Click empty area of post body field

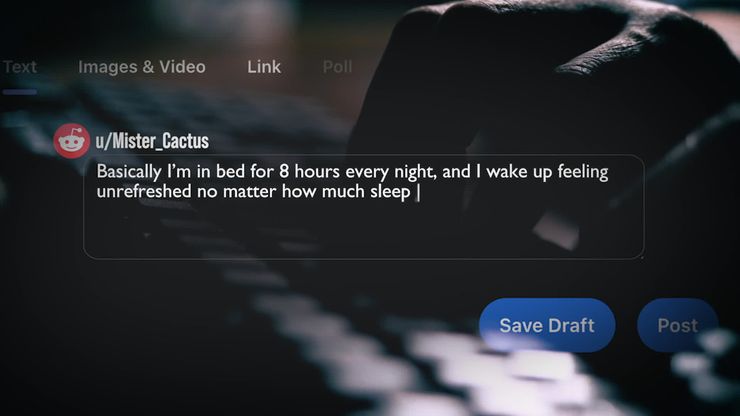tap(363, 231)
